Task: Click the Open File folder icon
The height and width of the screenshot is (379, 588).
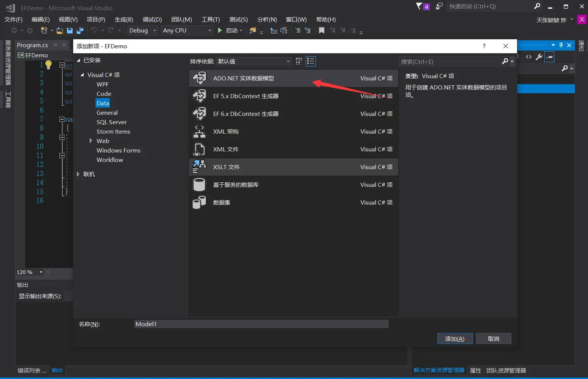Action: coord(60,31)
